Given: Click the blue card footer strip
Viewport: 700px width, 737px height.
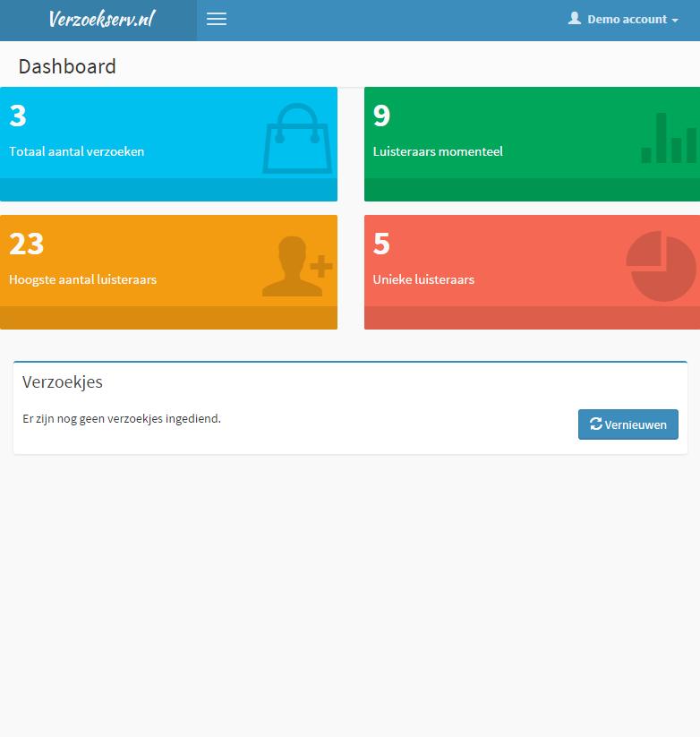Looking at the screenshot, I should [x=168, y=190].
